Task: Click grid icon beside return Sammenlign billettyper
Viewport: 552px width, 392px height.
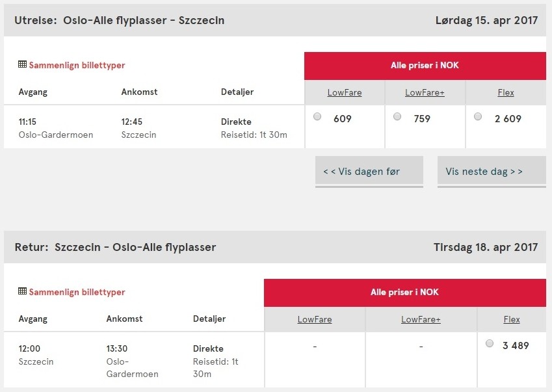Action: [22, 291]
